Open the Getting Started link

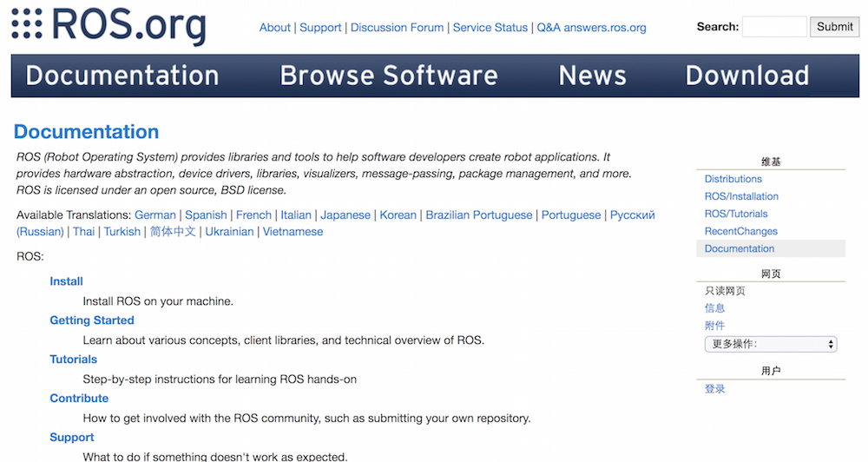click(92, 320)
